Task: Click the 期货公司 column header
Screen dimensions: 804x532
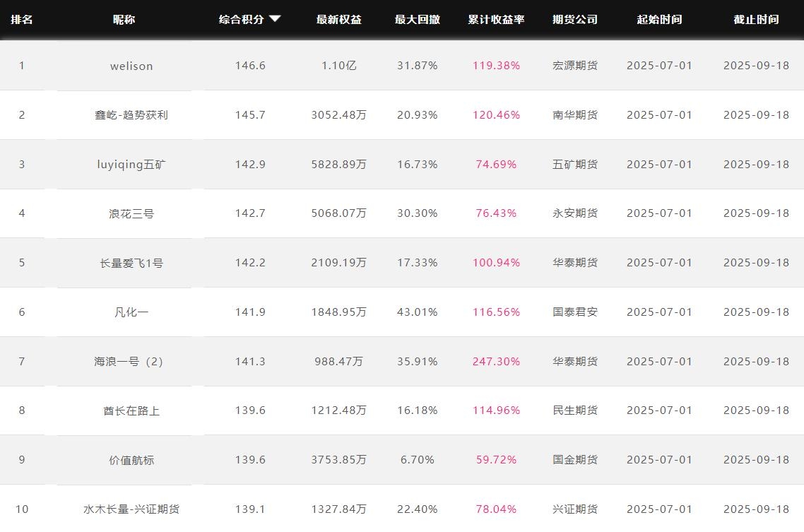Action: pos(575,20)
